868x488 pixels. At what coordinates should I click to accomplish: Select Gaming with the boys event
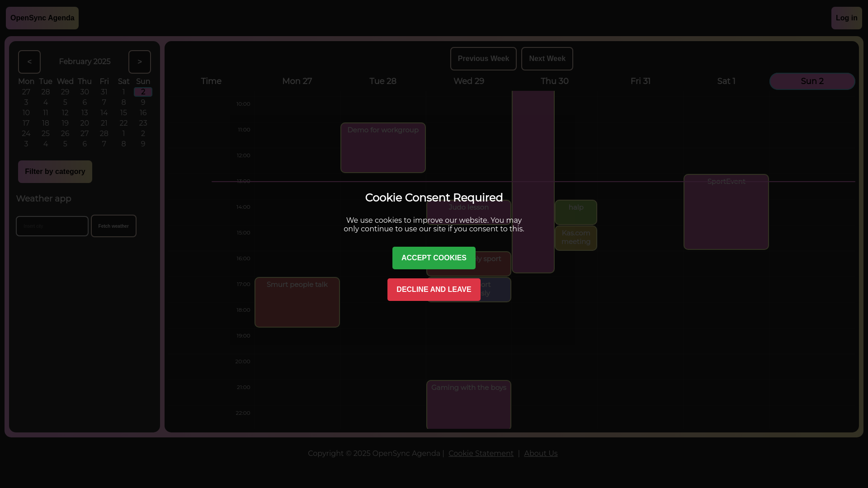pyautogui.click(x=468, y=404)
